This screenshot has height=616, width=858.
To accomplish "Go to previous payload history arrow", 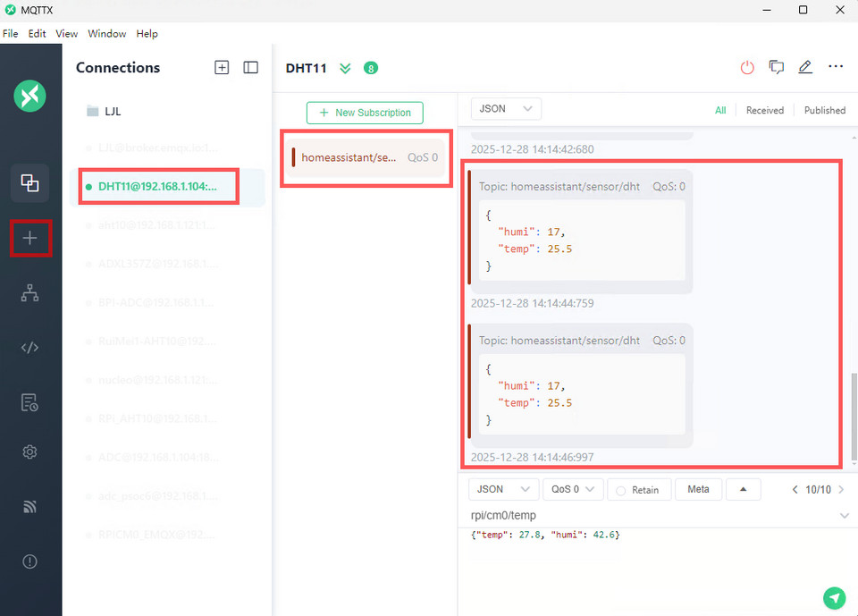I will click(x=795, y=490).
